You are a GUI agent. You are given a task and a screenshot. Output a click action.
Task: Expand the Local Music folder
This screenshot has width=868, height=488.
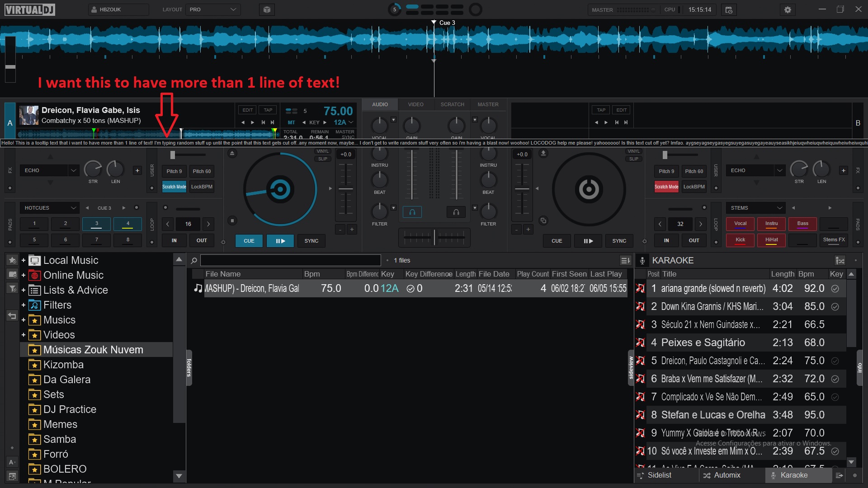24,260
